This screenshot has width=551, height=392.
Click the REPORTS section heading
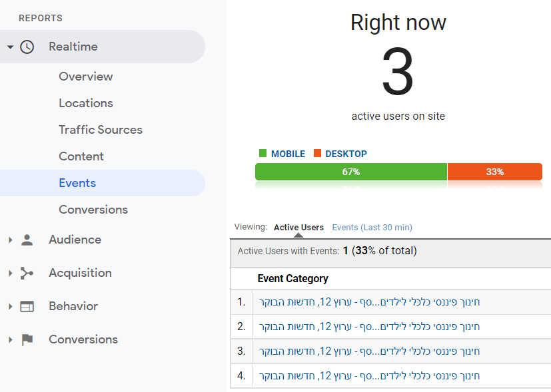(x=41, y=18)
